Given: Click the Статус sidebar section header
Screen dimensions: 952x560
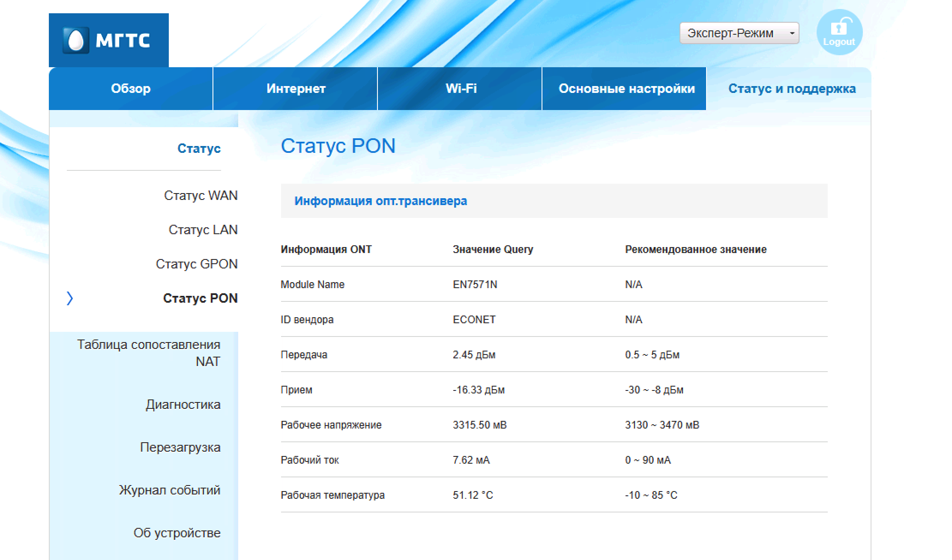Looking at the screenshot, I should (x=199, y=149).
